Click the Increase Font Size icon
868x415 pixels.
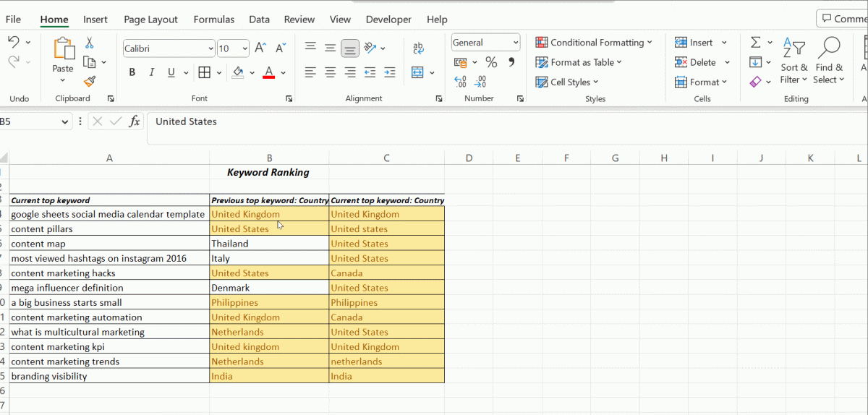pos(260,48)
